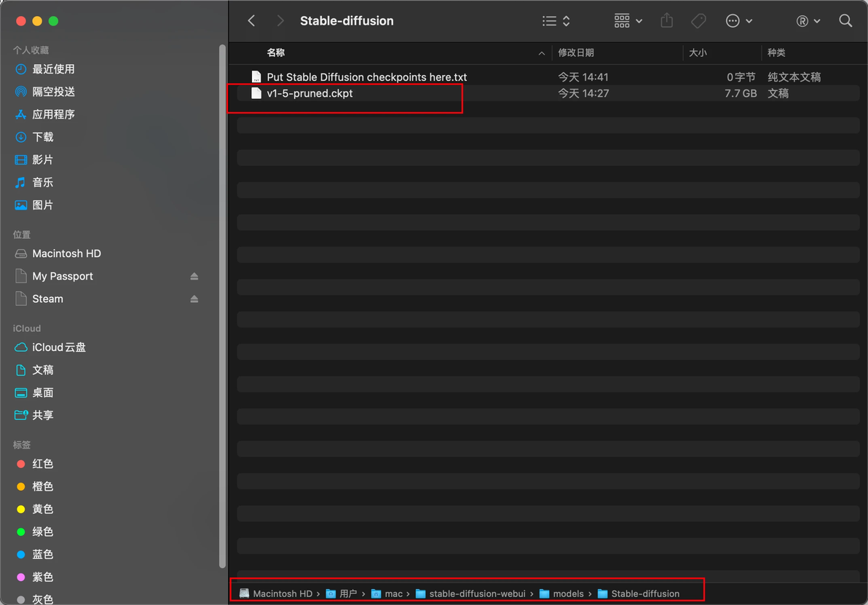Click the 7.7 GB size cell
868x605 pixels.
(741, 93)
